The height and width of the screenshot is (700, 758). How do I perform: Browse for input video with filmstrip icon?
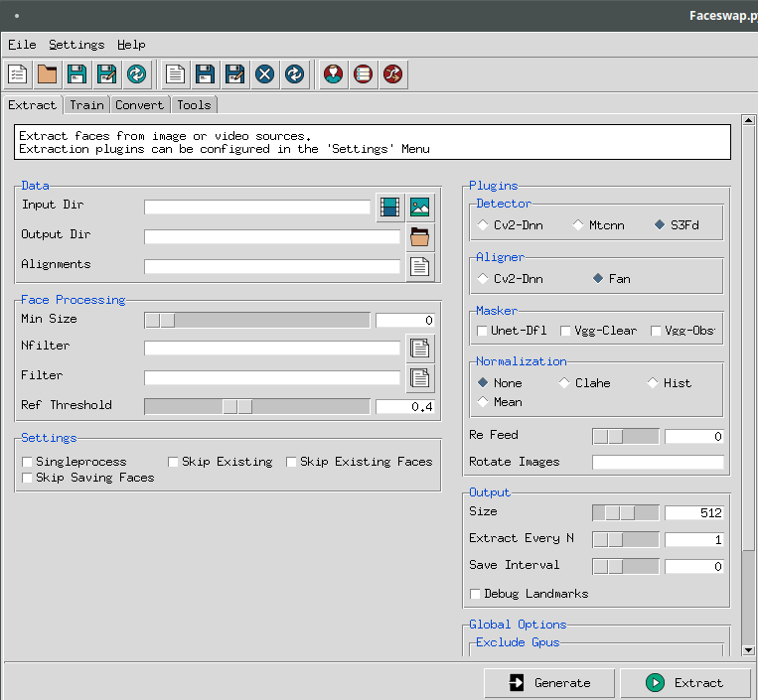pyautogui.click(x=389, y=208)
